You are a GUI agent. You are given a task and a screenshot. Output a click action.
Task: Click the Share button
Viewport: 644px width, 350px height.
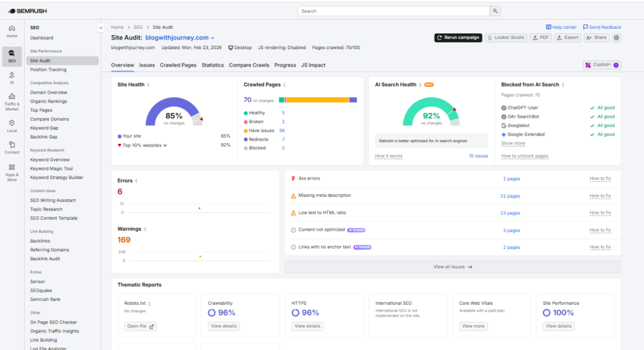[x=596, y=38]
